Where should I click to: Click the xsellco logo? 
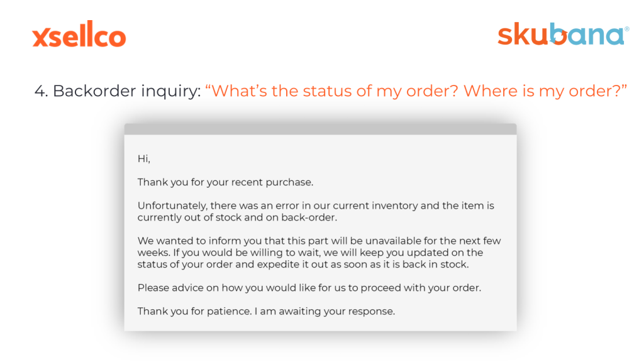[79, 34]
